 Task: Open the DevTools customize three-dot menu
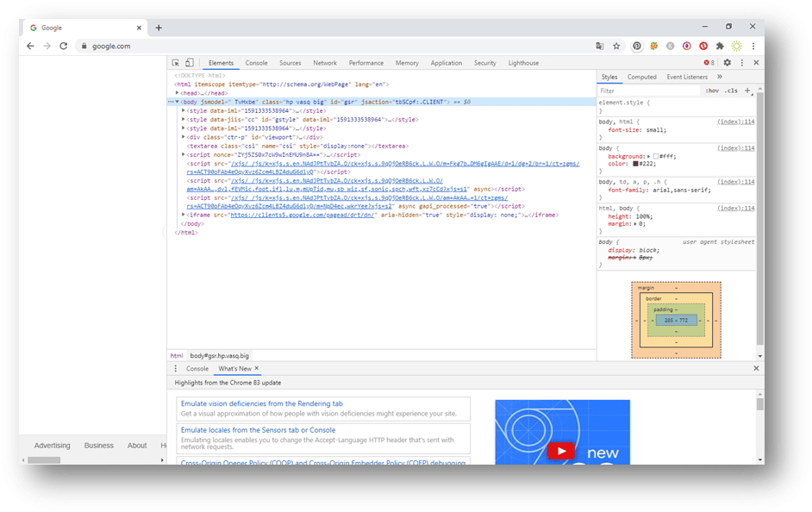click(741, 63)
